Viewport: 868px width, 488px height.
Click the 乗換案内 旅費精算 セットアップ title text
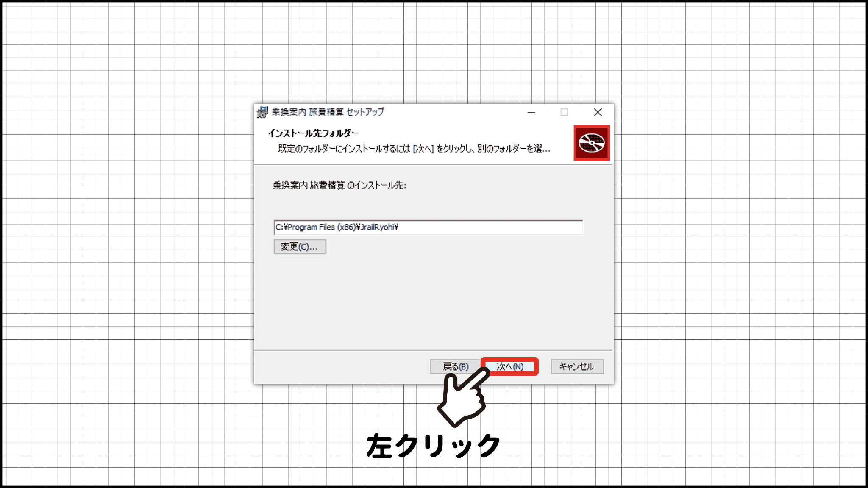coord(328,112)
